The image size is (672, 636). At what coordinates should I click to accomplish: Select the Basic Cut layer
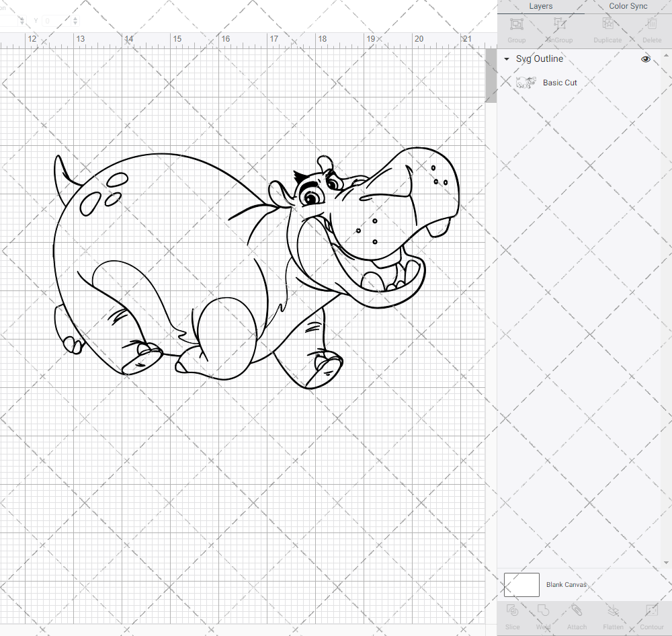pyautogui.click(x=560, y=82)
